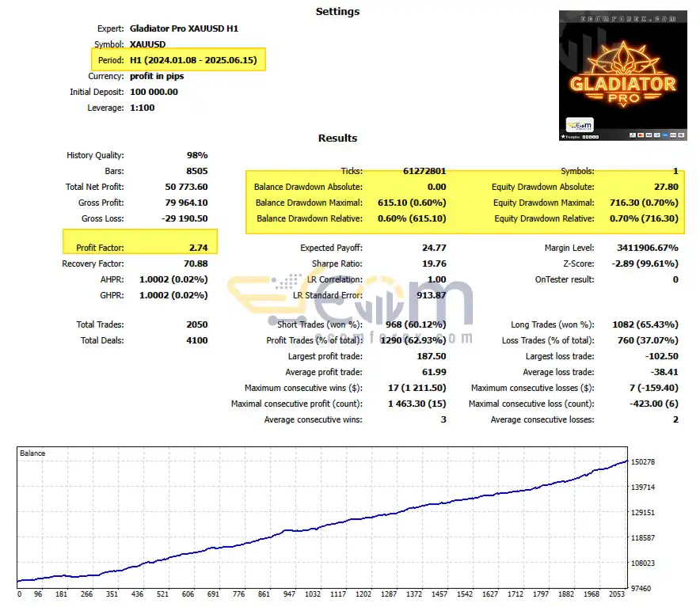
Task: Click the Profit Factor value 2.74
Action: [x=198, y=248]
